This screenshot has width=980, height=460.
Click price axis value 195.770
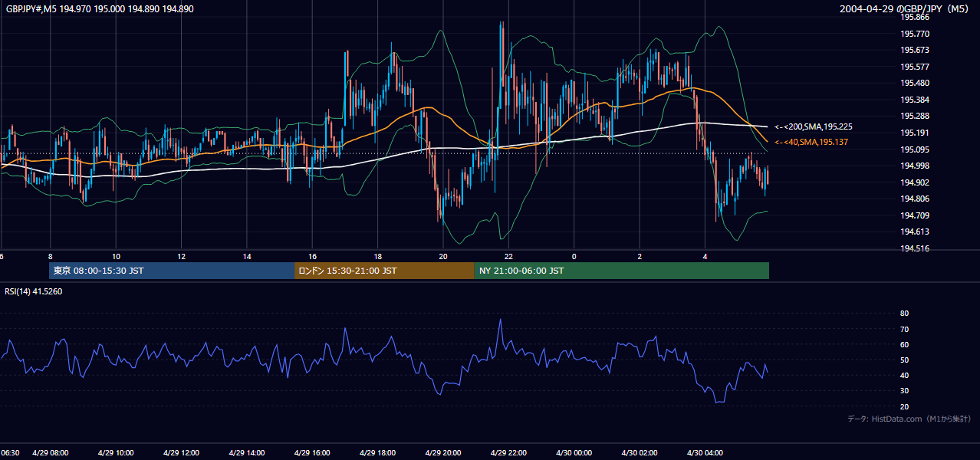coord(915,34)
